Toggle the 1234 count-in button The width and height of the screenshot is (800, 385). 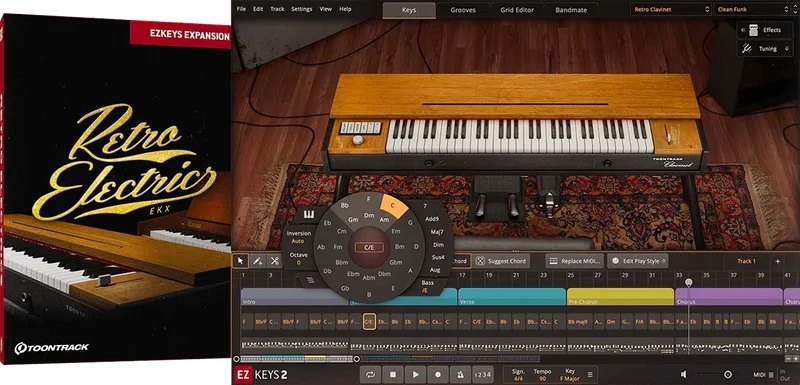pyautogui.click(x=483, y=375)
